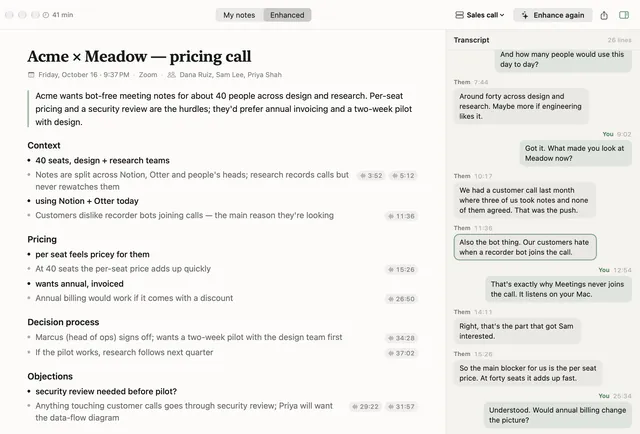Screen dimensions: 640x434
Task: Click the 'Meetings never joins the call' bubble
Action: tap(558, 289)
